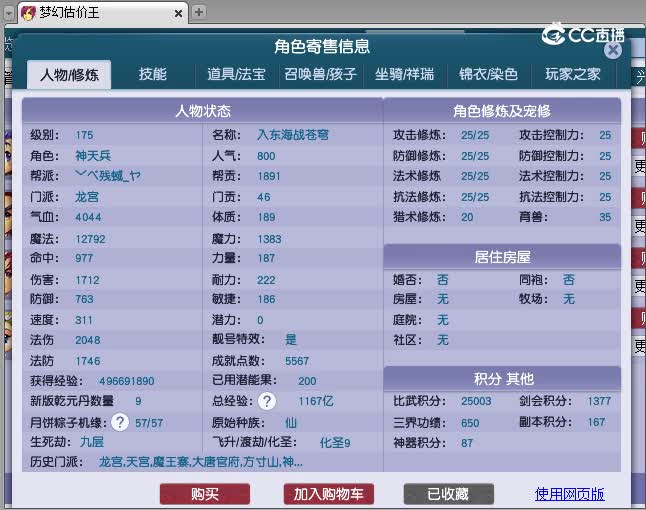This screenshot has width=646, height=510.
Task: Switch to the 人物/修炼 tab
Action: pyautogui.click(x=69, y=75)
